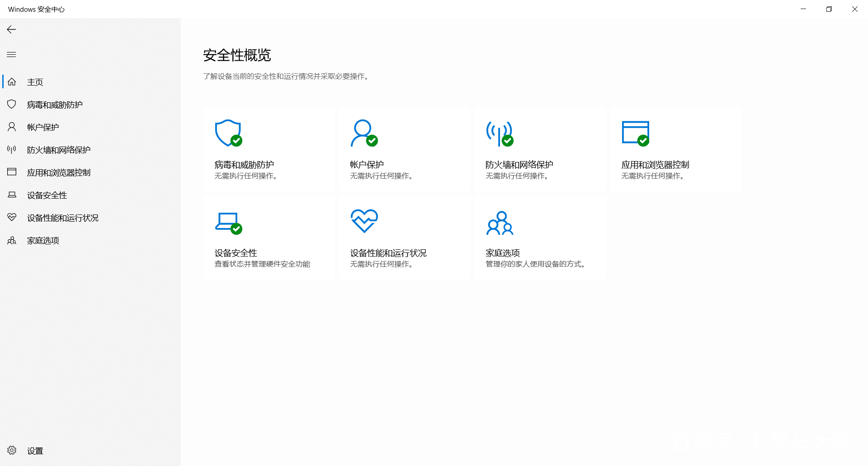Select 主页 in the navigation list
The height and width of the screenshot is (466, 868).
[35, 81]
